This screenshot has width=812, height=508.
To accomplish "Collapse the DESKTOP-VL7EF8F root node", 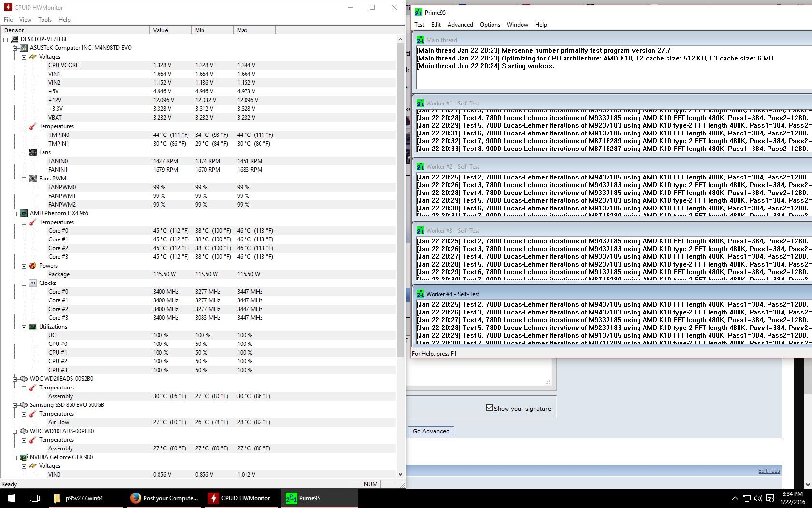I will 6,39.
